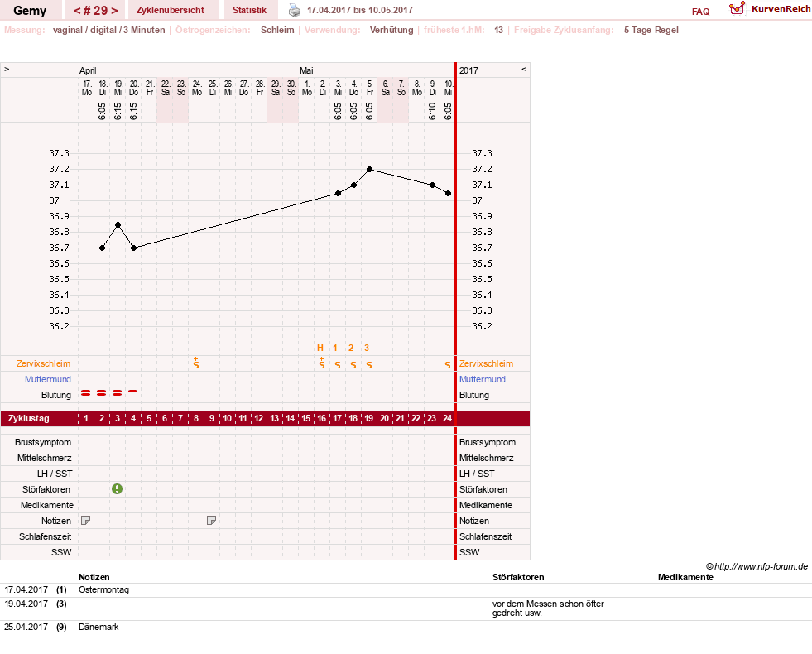The image size is (812, 654).
Task: Click the bleeding mark on cycle day 1
Action: (86, 393)
